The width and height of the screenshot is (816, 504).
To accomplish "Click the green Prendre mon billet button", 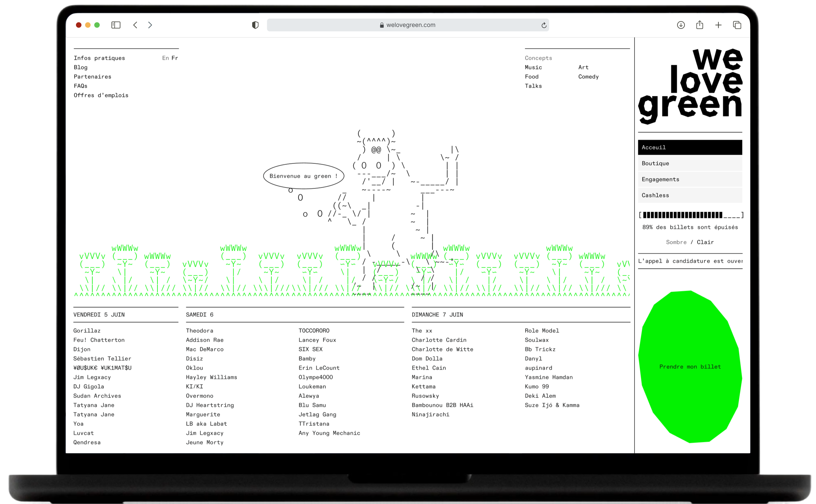I will pos(690,367).
